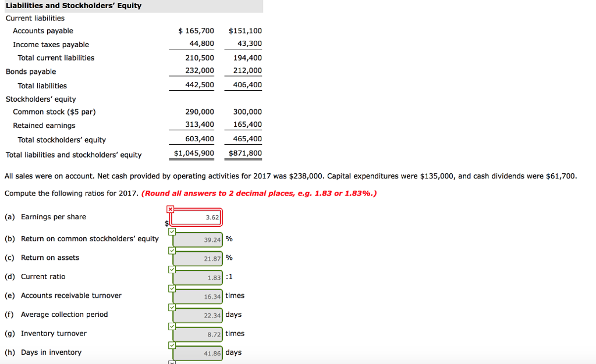
Task: Click the Stockholders' equity section label
Action: pyautogui.click(x=41, y=99)
